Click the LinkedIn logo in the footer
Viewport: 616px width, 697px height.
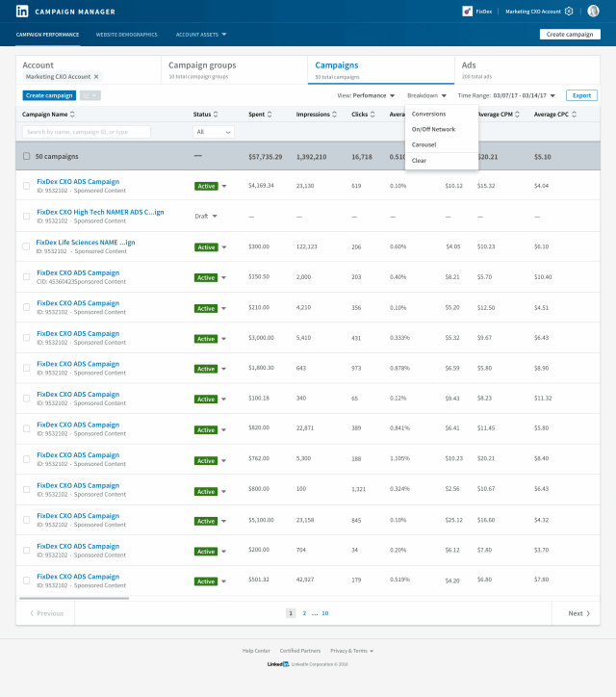[x=278, y=664]
